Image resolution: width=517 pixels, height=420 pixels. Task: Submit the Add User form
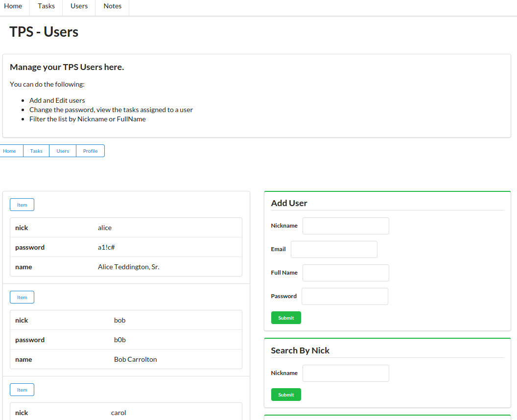286,318
